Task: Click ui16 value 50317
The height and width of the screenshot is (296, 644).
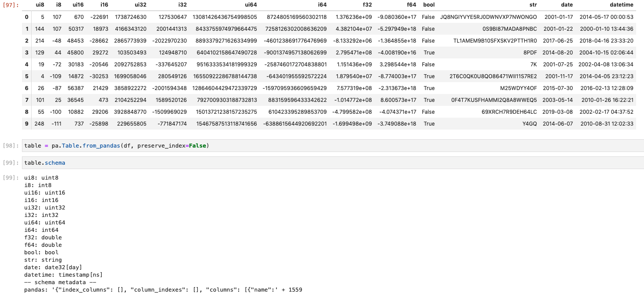Action: pyautogui.click(x=76, y=29)
